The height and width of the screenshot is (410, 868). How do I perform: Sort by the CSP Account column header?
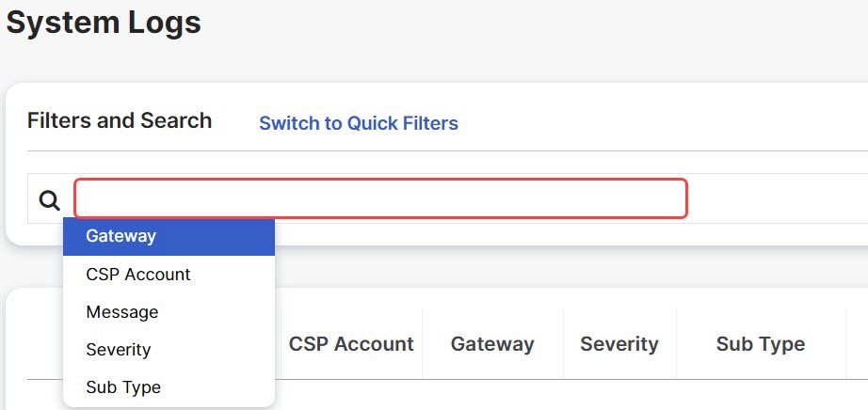(351, 343)
